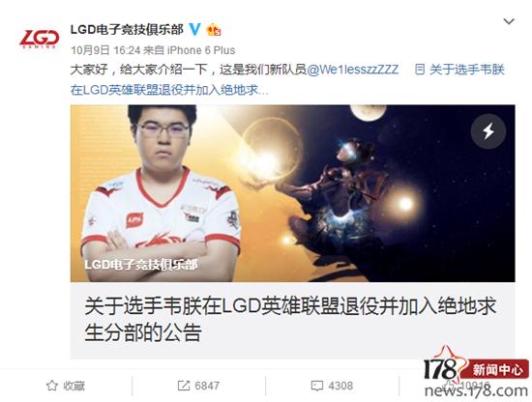This screenshot has width=532, height=402.
Task: Open the player photo article image
Action: click(x=292, y=193)
